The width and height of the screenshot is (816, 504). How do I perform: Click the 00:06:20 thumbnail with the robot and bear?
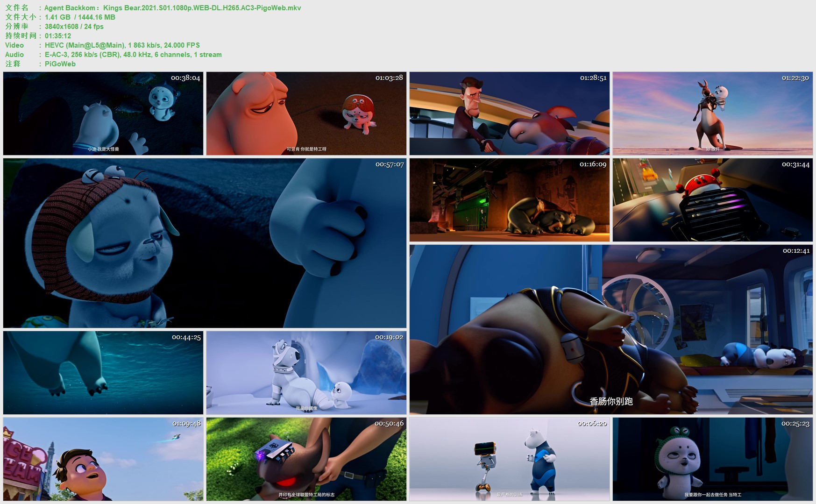(x=510, y=459)
